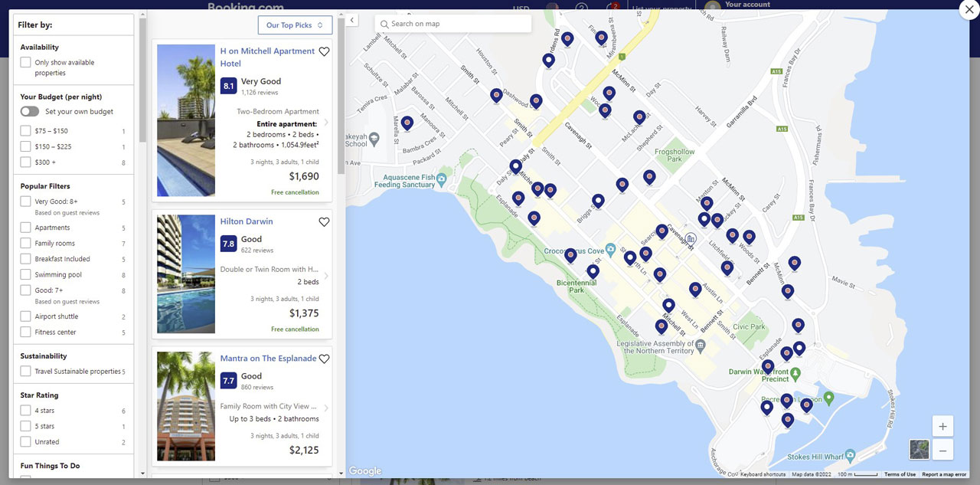Click the search magnifier icon on map
980x485 pixels.
pos(384,24)
